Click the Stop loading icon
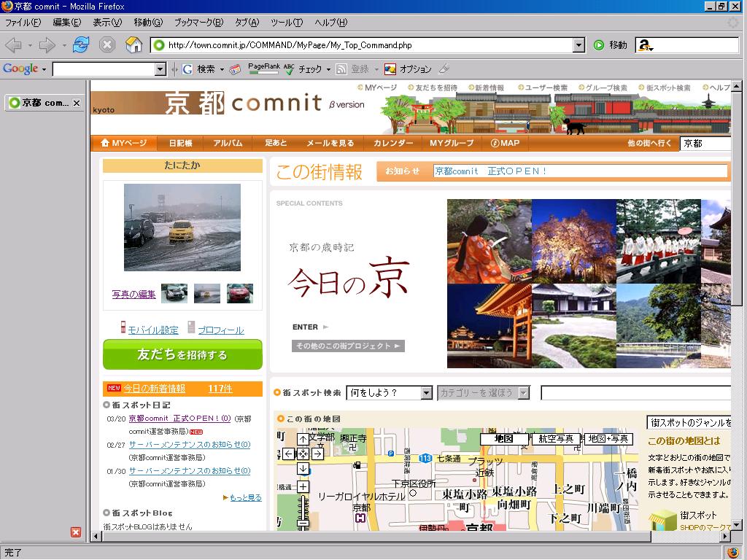747x560 pixels. click(x=107, y=45)
